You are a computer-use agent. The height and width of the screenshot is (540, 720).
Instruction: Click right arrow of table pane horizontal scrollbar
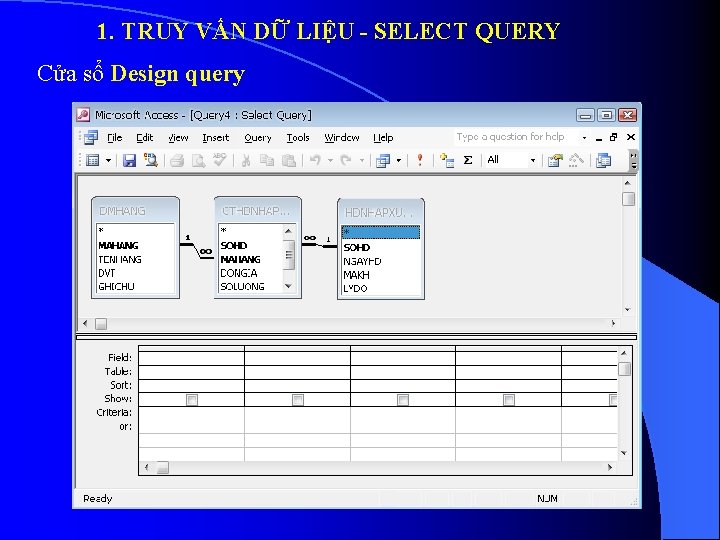point(613,323)
